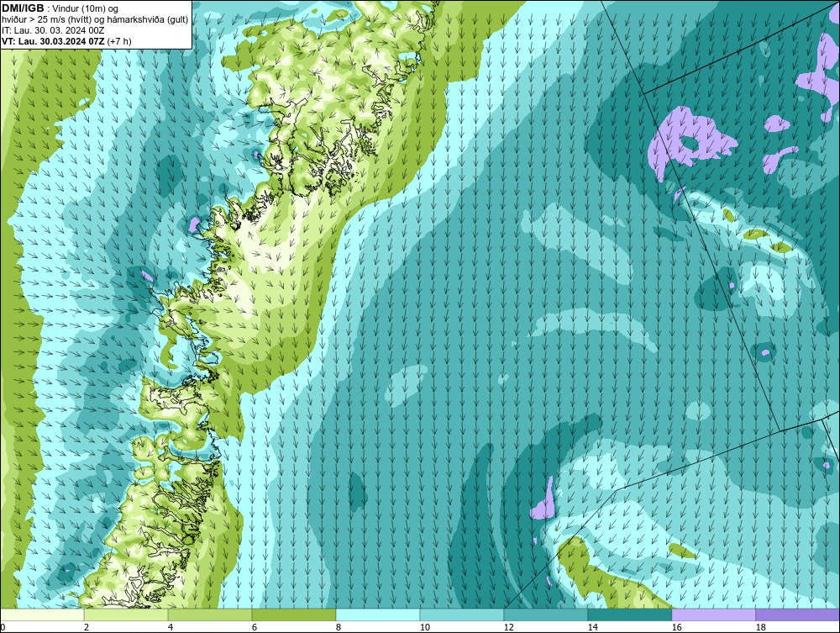
Task: Click the 12-14 m/s teal legend swatch
Action: pyautogui.click(x=546, y=615)
